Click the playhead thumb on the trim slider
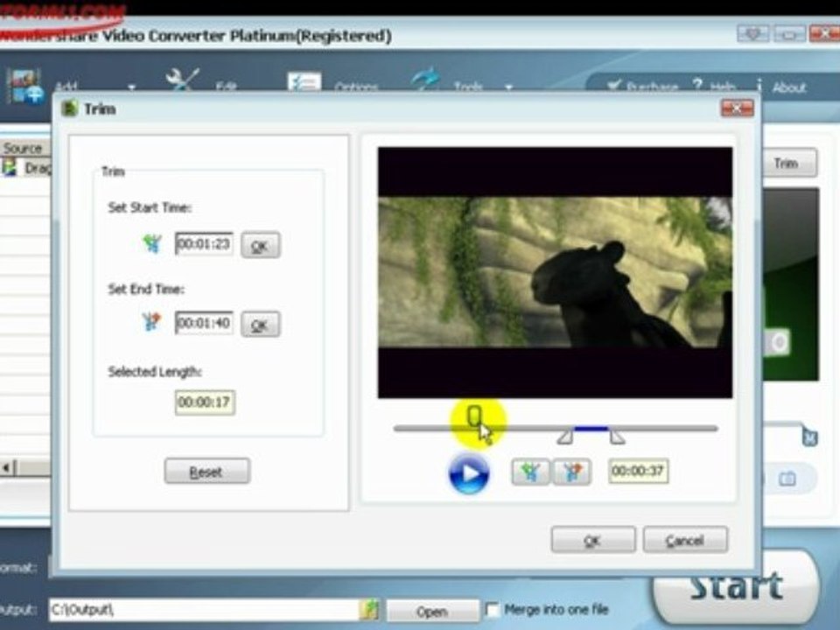This screenshot has height=630, width=840. coord(474,416)
